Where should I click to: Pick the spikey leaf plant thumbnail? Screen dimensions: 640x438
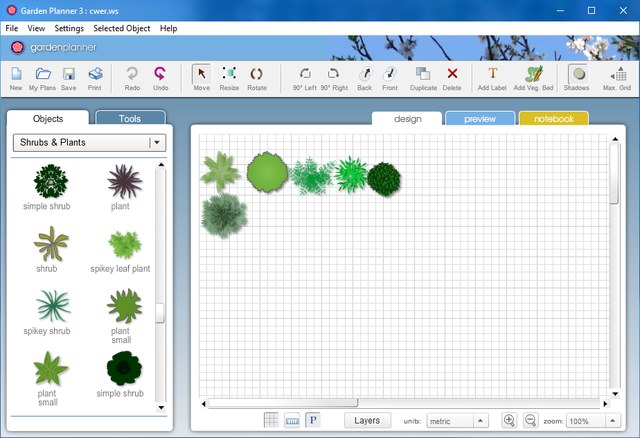click(125, 247)
